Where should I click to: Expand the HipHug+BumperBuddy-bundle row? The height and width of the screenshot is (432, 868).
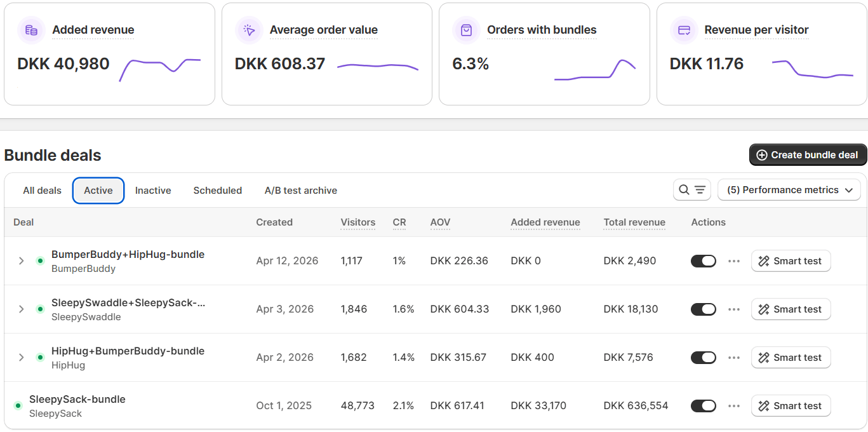pyautogui.click(x=21, y=358)
